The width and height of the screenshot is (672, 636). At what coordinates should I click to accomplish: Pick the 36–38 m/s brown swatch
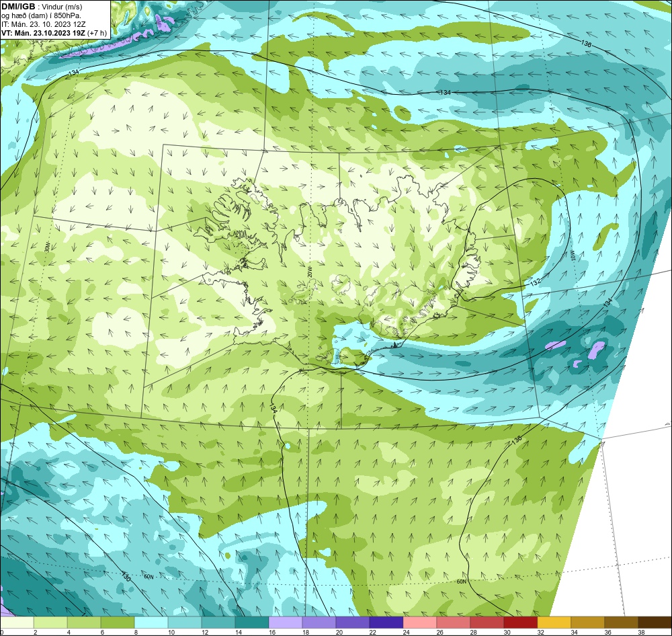click(622, 623)
